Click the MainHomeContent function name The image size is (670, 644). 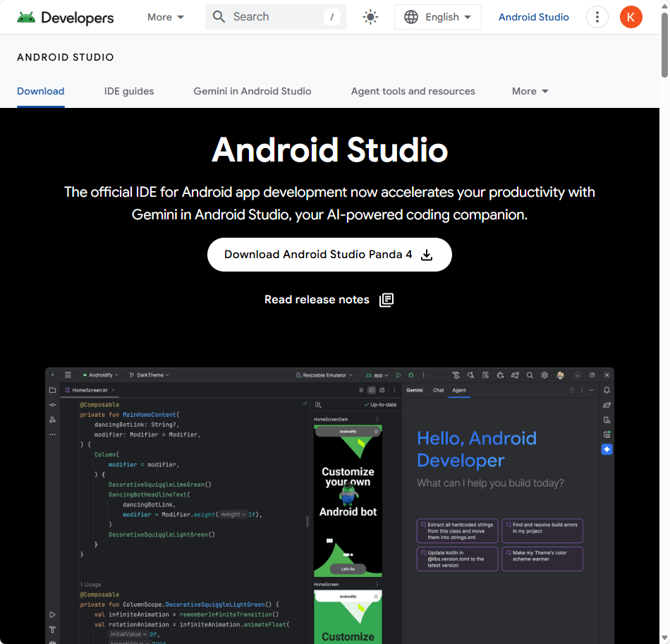pos(150,415)
